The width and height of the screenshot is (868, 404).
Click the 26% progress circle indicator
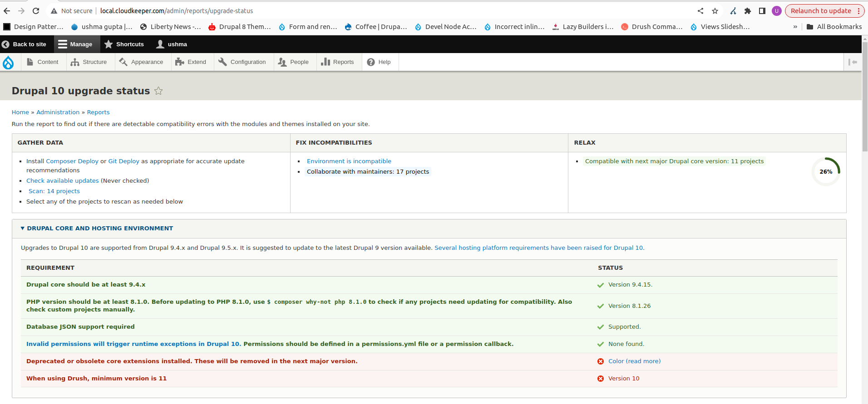pyautogui.click(x=826, y=172)
